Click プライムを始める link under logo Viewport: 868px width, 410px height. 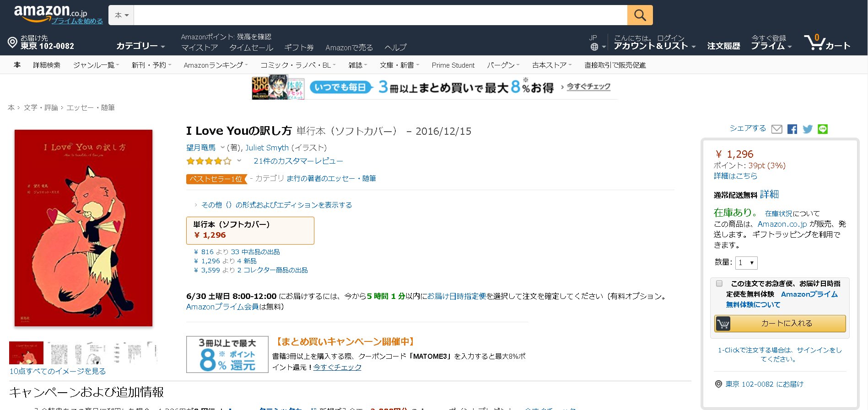pos(77,21)
